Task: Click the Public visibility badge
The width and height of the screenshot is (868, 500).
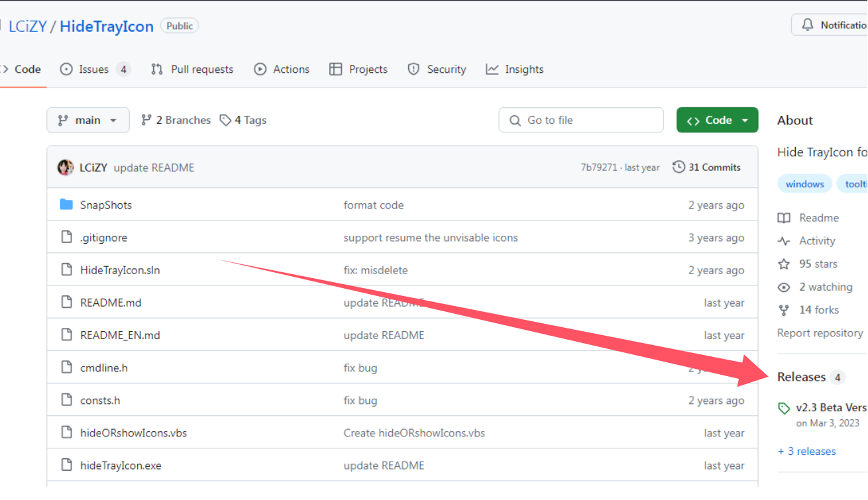Action: 180,26
